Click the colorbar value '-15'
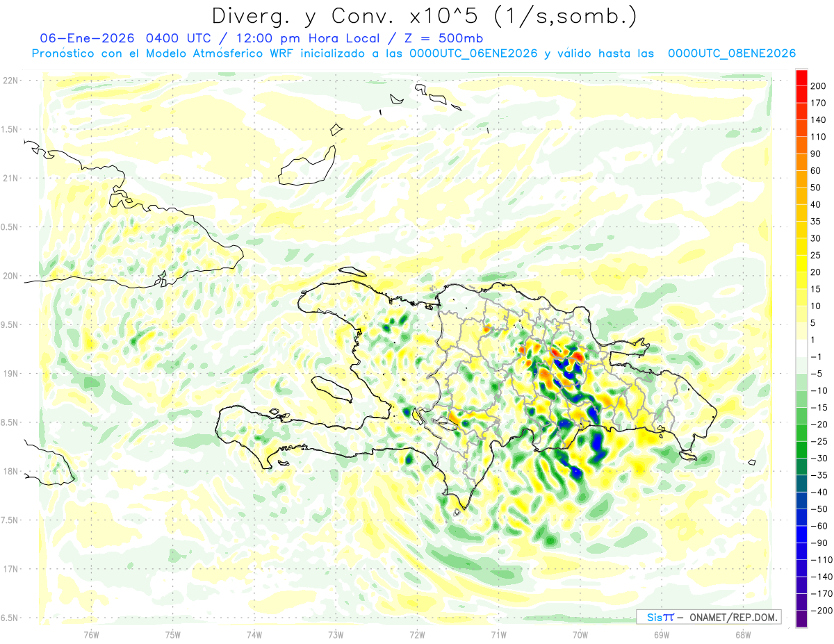This screenshot has height=644, width=834. (x=819, y=408)
